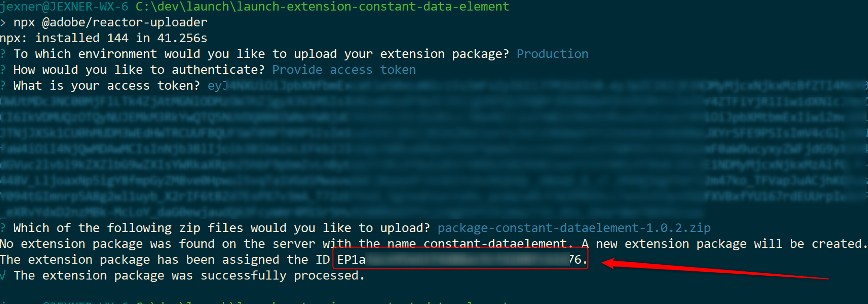The width and height of the screenshot is (868, 304).
Task: Click the extension ID starting with "EP1a"
Action: [351, 260]
